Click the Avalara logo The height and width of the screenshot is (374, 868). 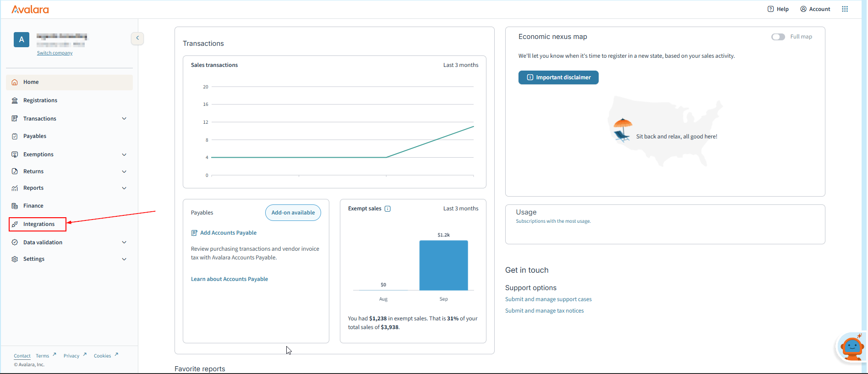(30, 9)
